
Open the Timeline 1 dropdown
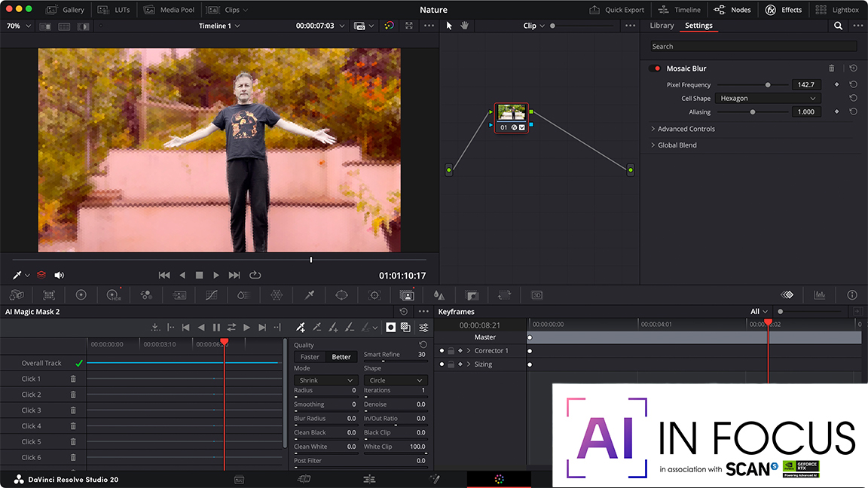pyautogui.click(x=219, y=26)
